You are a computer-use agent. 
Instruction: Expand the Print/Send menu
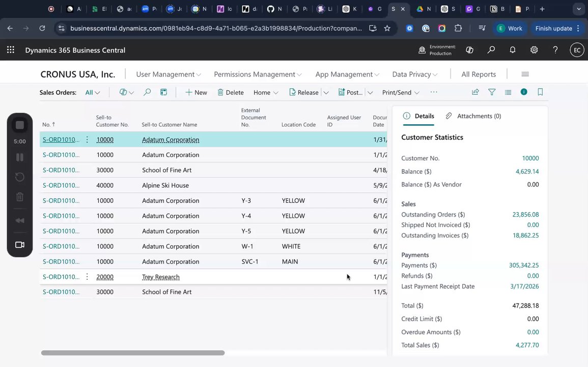[401, 92]
